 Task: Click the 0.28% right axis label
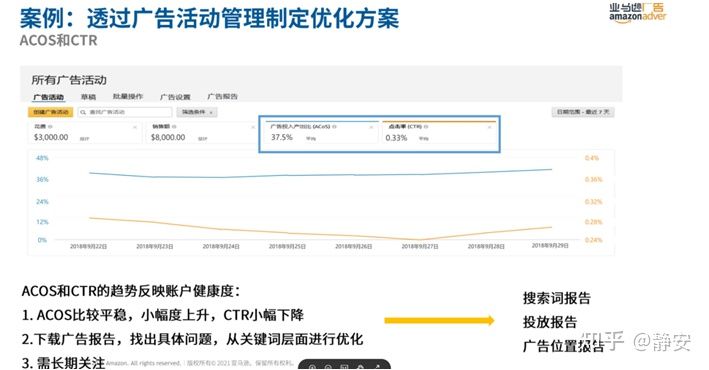[594, 222]
